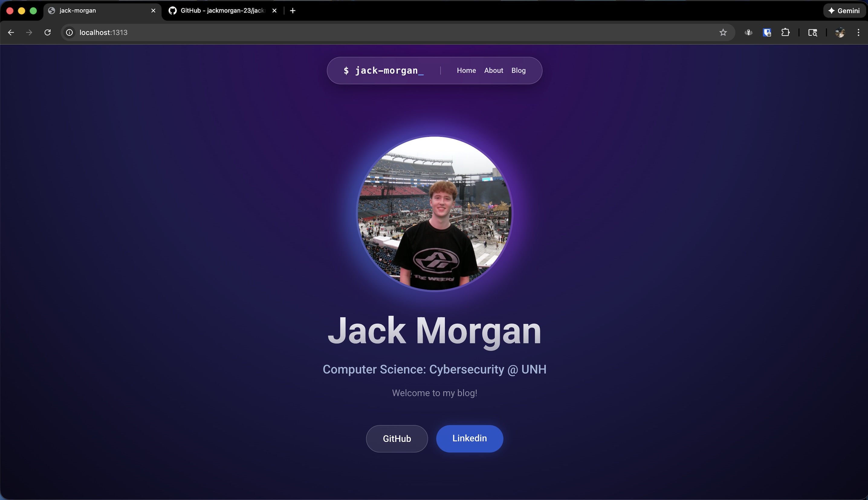The image size is (868, 500).
Task: Open Jack's Linkedin profile button
Action: pos(469,438)
